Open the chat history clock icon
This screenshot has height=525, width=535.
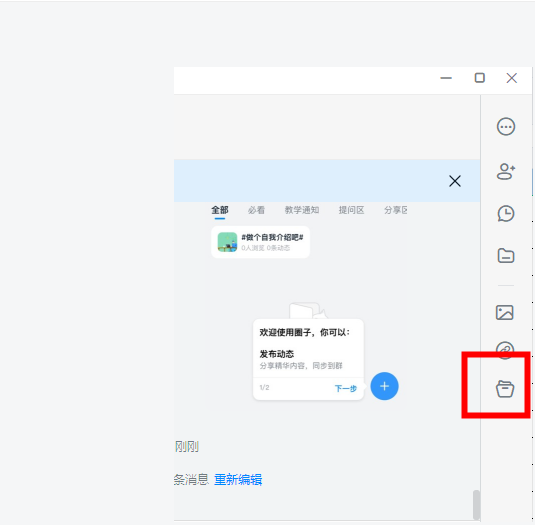[x=506, y=214]
